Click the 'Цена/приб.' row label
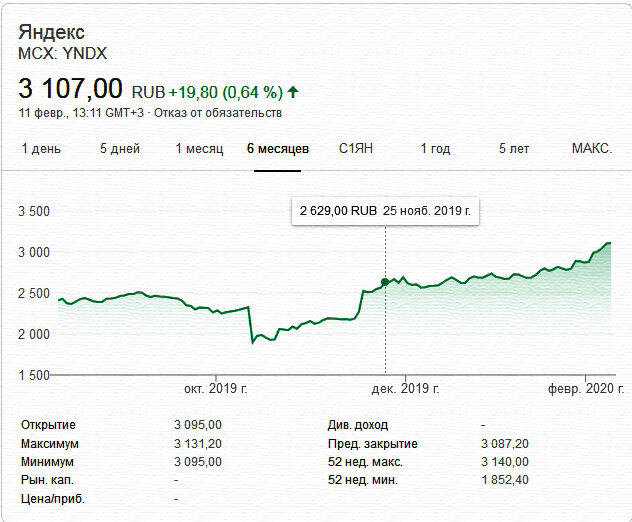 pyautogui.click(x=53, y=499)
